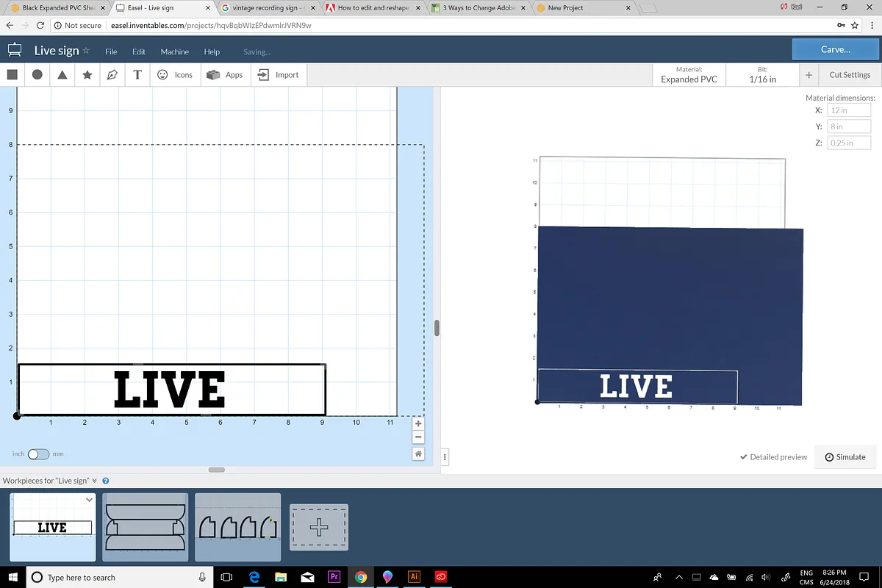Screen dimensions: 882x588
Task: Select the star shape tool
Action: (87, 75)
